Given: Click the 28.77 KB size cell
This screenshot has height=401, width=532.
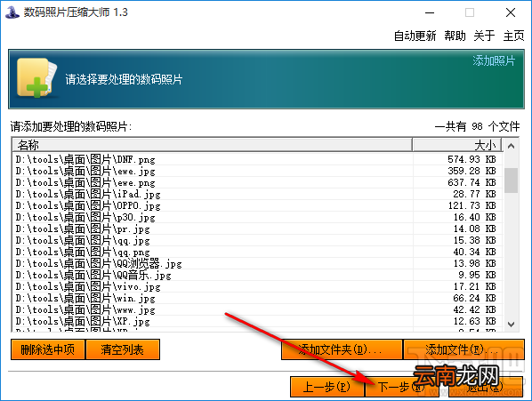Looking at the screenshot, I should tap(474, 194).
